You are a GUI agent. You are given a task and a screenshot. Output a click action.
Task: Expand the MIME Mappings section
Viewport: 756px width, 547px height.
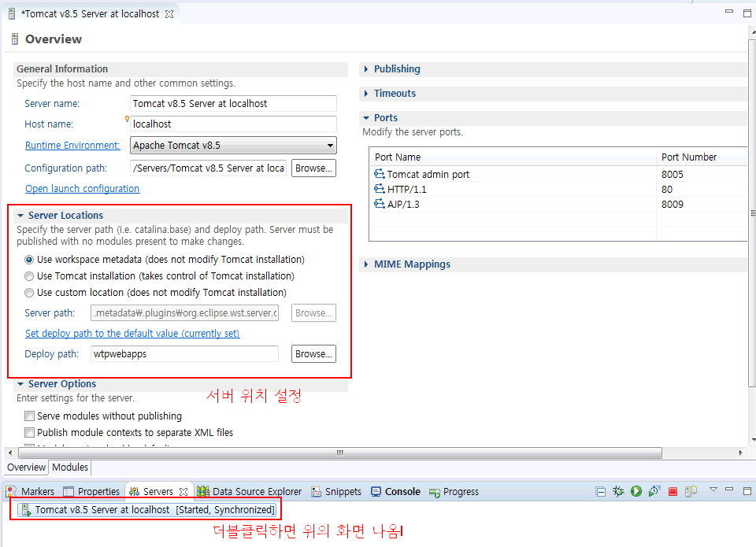(x=366, y=264)
